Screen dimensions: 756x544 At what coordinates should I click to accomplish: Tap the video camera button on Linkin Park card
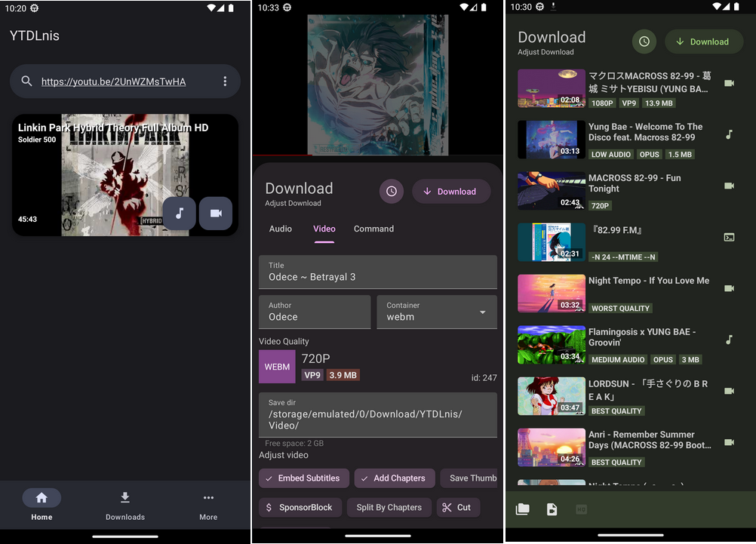pos(216,214)
